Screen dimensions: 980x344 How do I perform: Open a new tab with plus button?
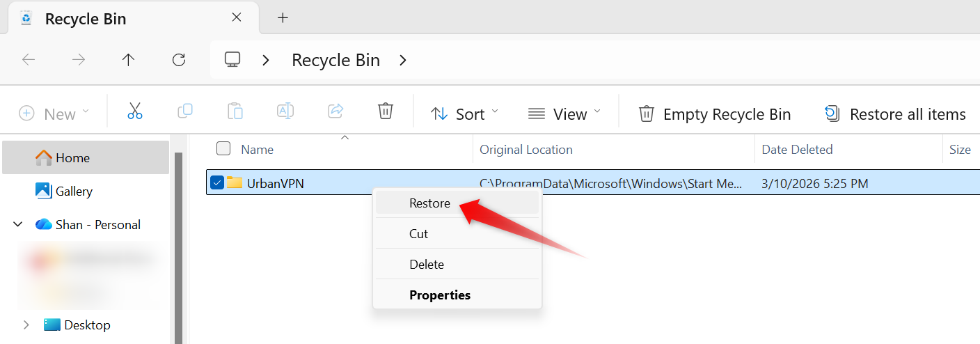click(283, 18)
